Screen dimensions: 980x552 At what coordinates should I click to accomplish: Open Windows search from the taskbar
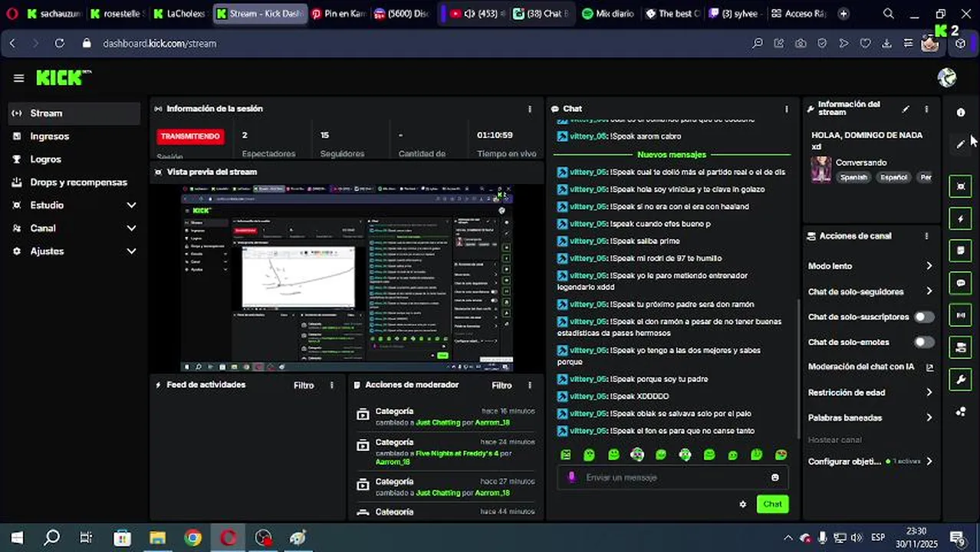(x=51, y=538)
